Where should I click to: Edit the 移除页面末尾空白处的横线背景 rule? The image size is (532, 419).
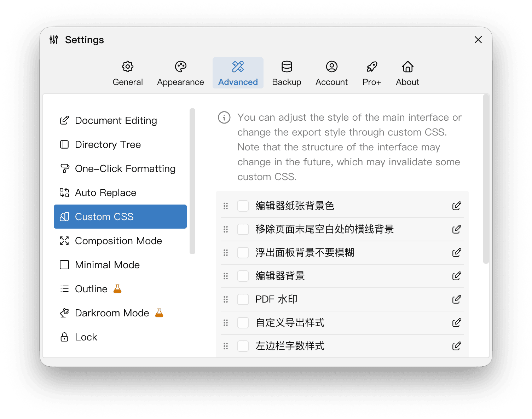457,229
